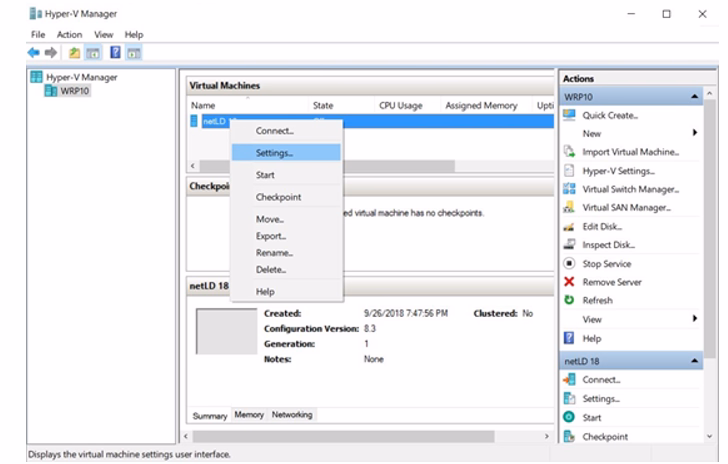
Task: Expand the View submenu arrow in Actions
Action: [x=695, y=318]
